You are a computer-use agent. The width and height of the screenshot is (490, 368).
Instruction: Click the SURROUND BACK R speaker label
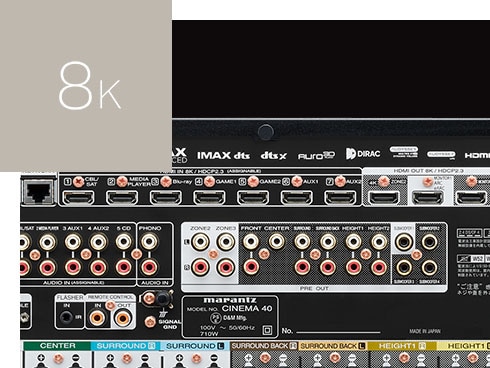click(263, 346)
